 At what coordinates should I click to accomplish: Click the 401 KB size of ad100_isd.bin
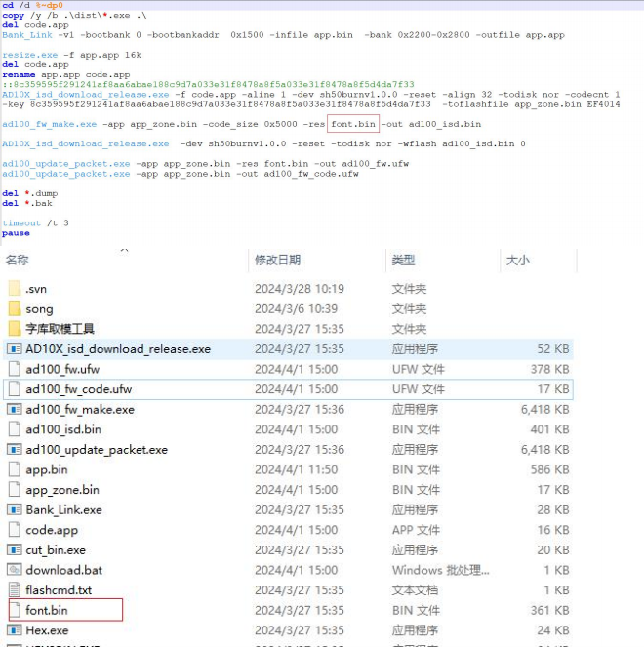(x=550, y=429)
